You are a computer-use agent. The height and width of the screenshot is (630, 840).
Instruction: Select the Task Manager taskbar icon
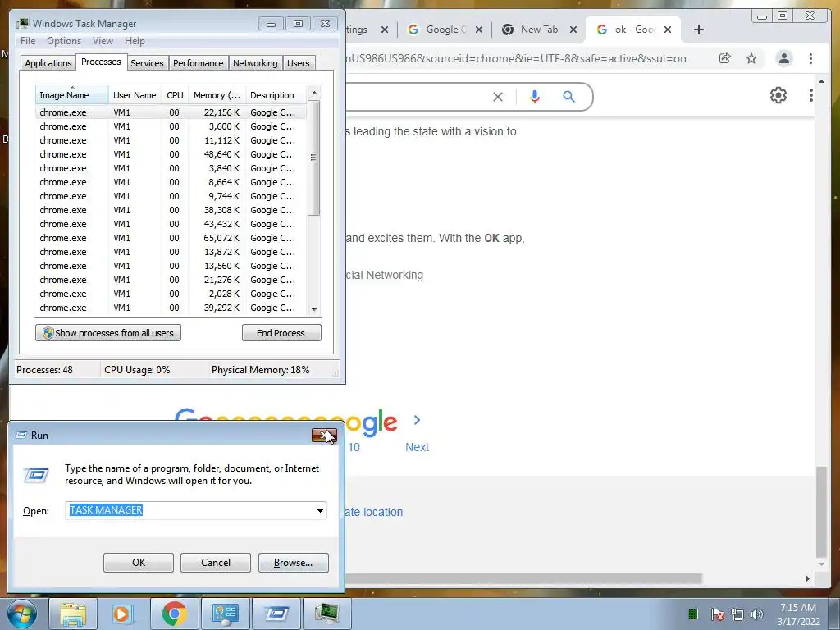tap(326, 614)
